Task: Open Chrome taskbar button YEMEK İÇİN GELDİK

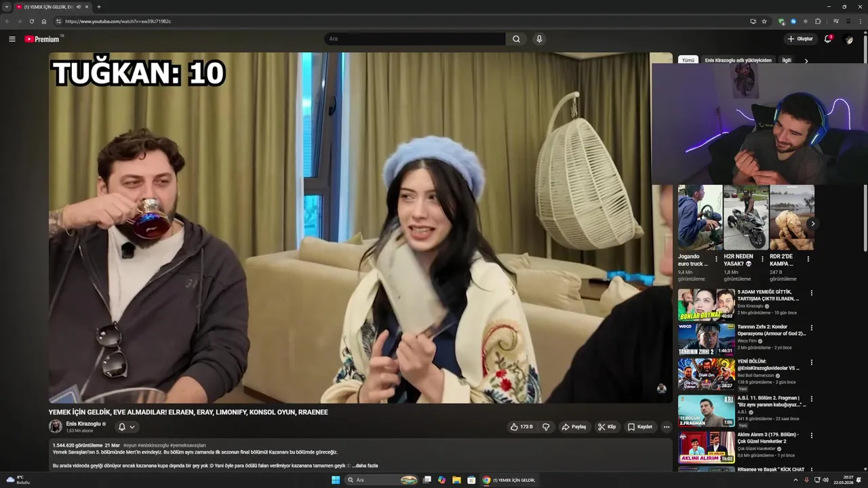Action: (510, 480)
